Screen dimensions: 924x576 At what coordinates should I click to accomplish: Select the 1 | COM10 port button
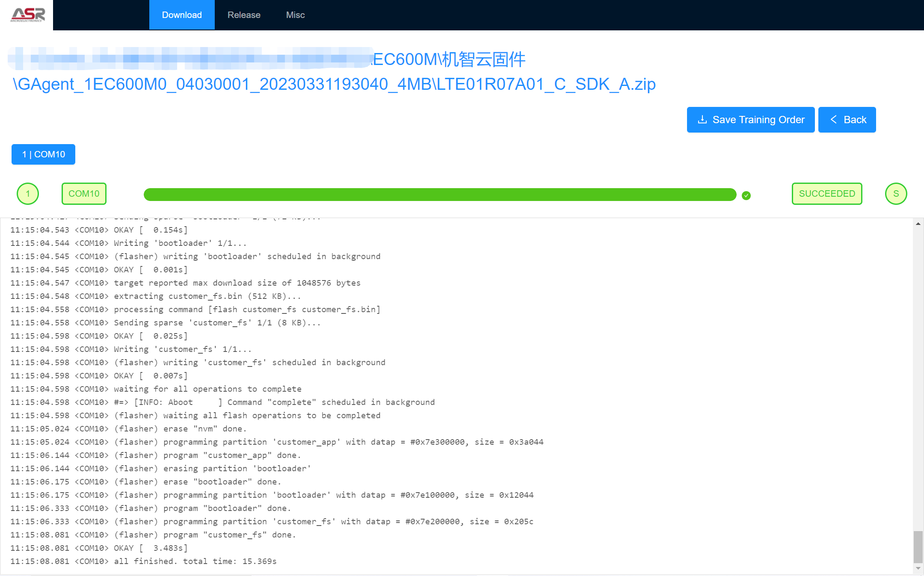tap(43, 154)
